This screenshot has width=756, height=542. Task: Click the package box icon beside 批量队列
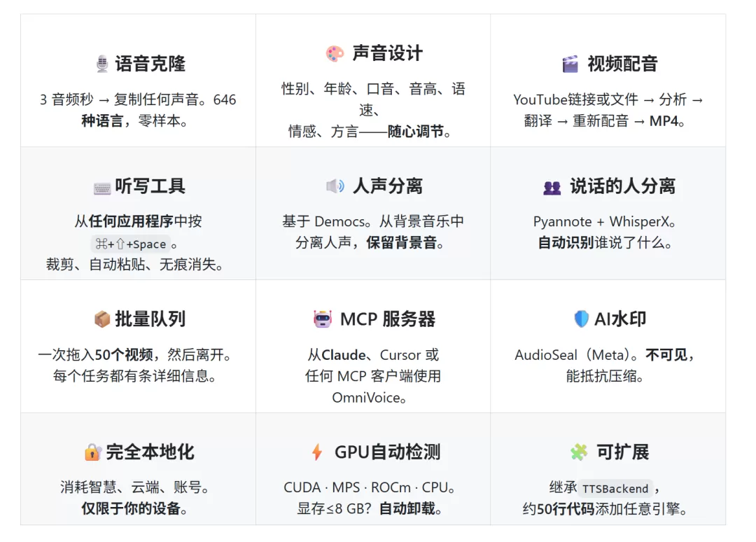(x=101, y=319)
